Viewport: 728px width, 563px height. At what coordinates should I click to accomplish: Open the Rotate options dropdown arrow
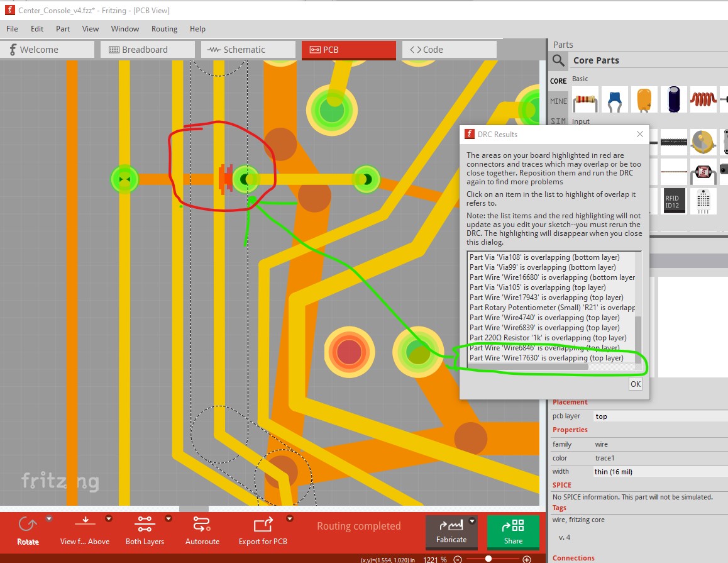(49, 519)
